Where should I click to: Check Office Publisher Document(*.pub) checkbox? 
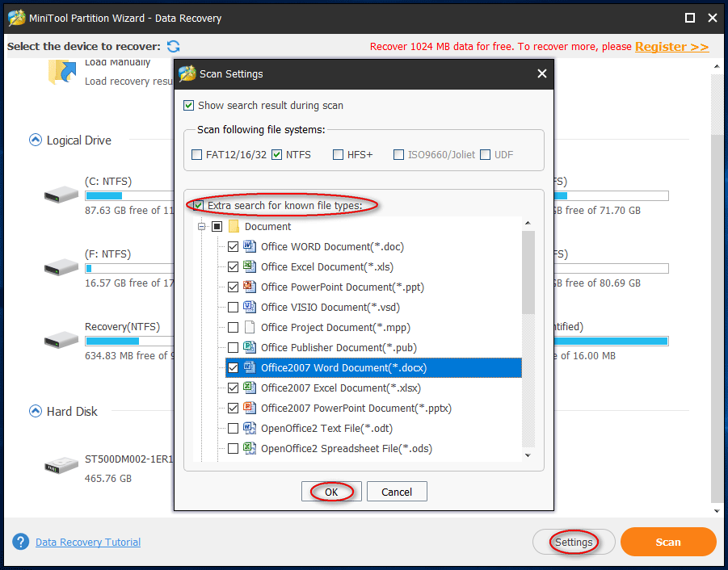pos(233,347)
